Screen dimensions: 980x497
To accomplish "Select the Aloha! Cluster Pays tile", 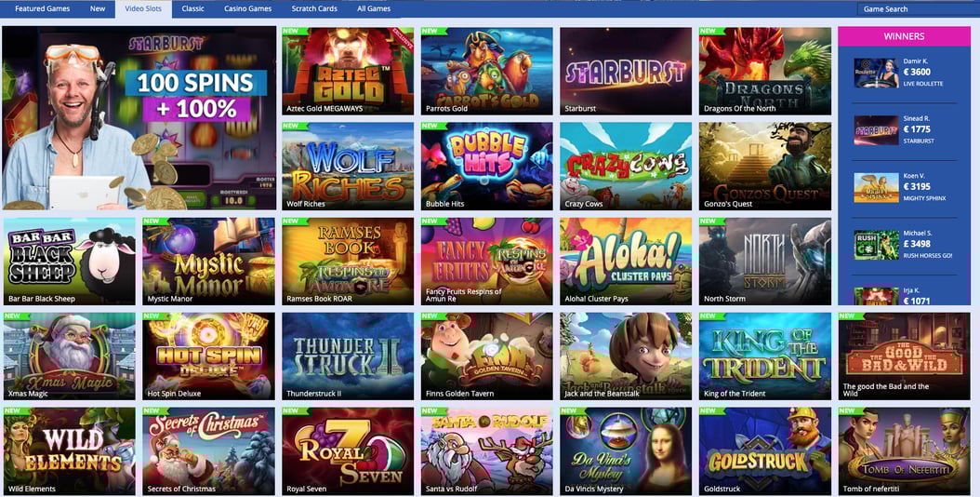I will pyautogui.click(x=626, y=261).
